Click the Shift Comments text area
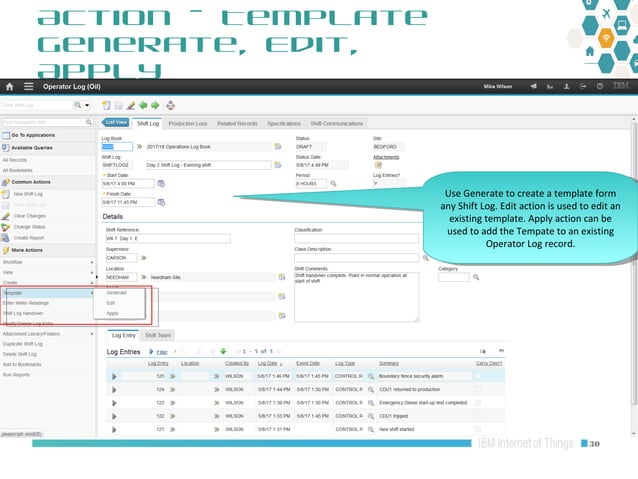 [356, 297]
